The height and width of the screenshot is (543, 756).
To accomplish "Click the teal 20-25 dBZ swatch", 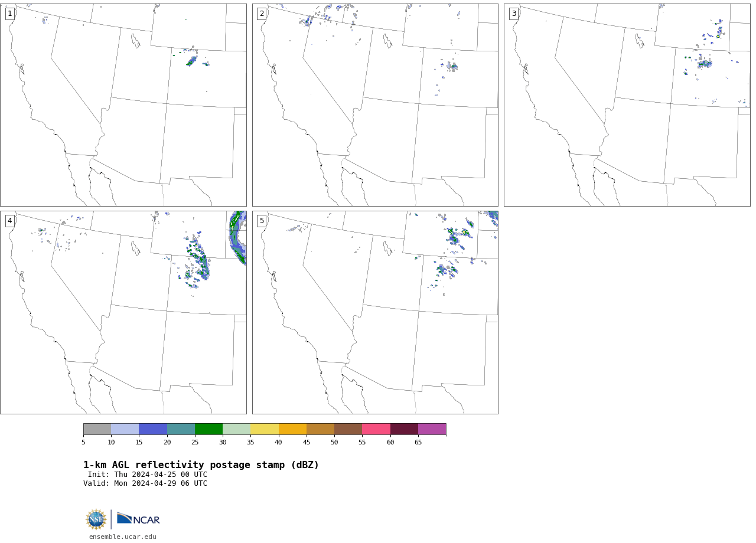I will [181, 429].
